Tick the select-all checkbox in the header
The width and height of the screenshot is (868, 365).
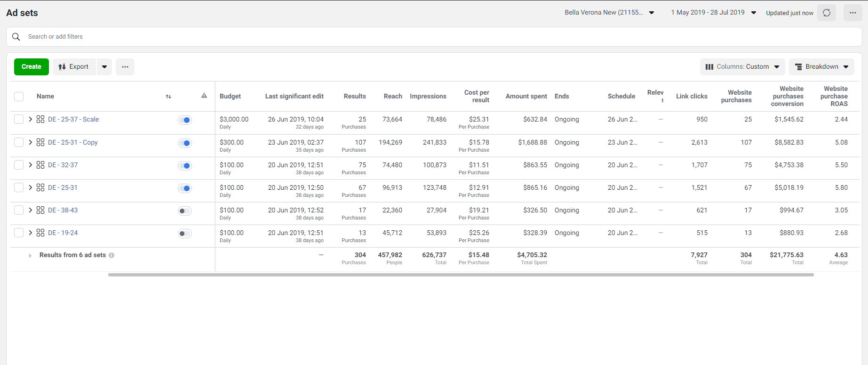coord(19,97)
